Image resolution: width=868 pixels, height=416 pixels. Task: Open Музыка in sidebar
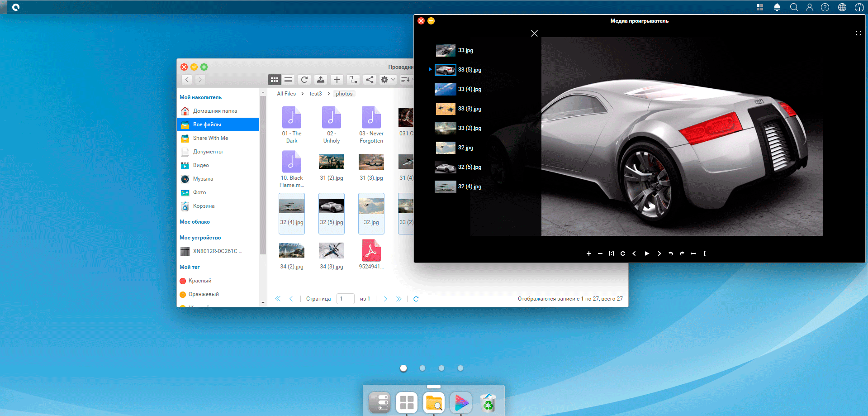pos(218,179)
